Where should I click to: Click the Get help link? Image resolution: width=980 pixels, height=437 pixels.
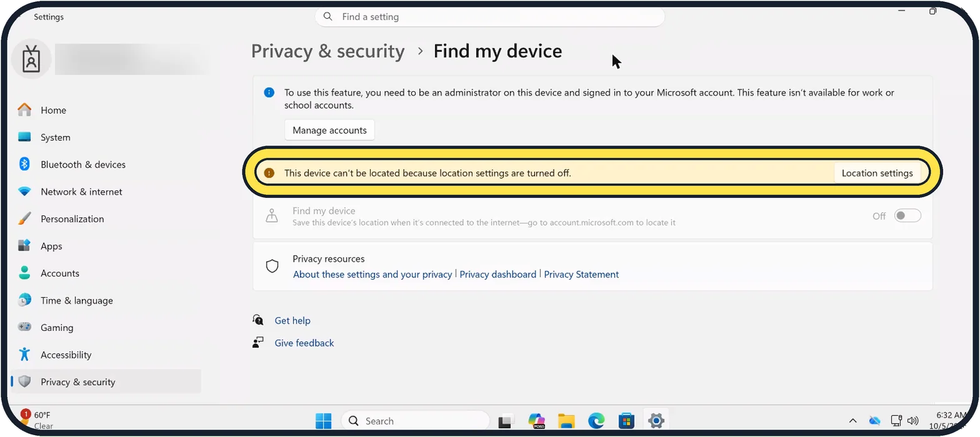pos(292,320)
